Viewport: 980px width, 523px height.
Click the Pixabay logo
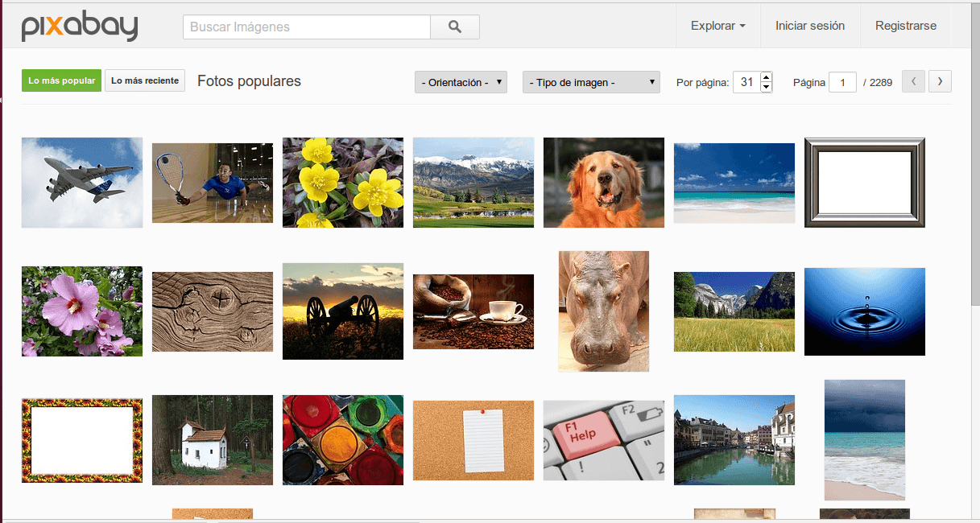point(80,27)
